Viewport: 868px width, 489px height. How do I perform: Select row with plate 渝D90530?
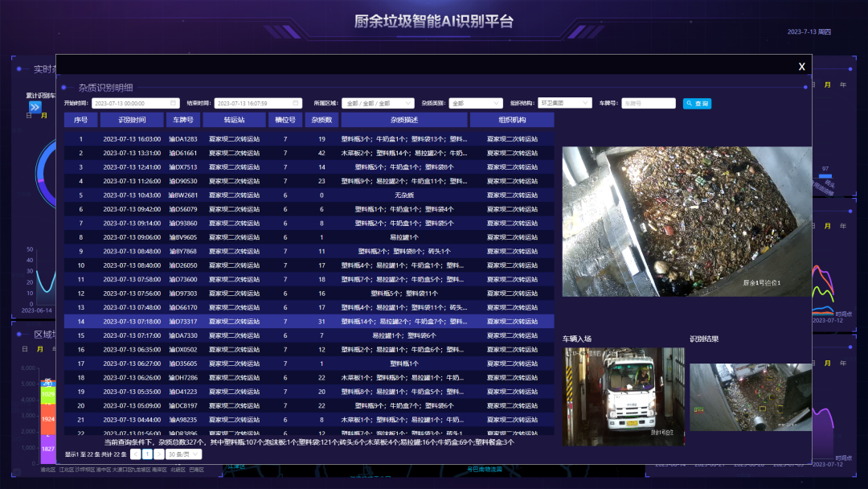(309, 181)
